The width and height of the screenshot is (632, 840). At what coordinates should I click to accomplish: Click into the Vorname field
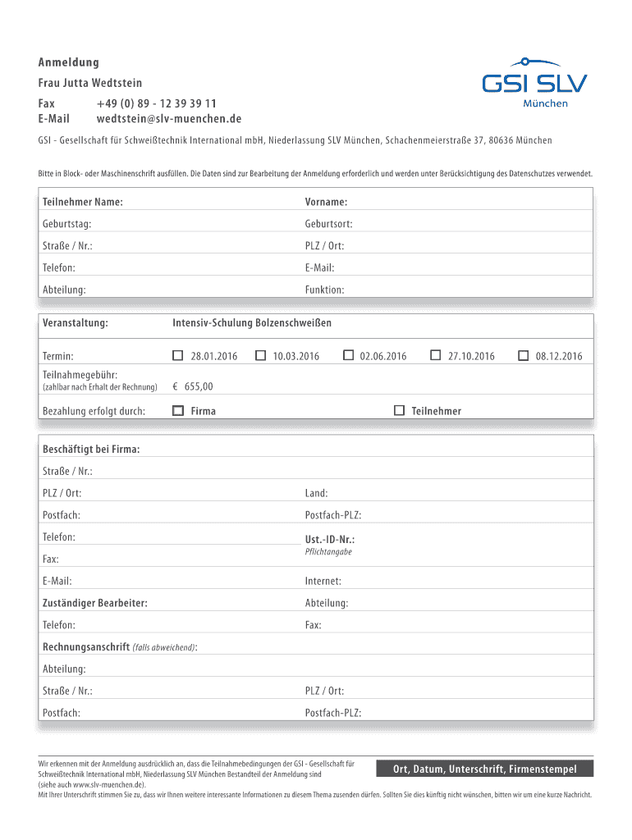point(468,202)
